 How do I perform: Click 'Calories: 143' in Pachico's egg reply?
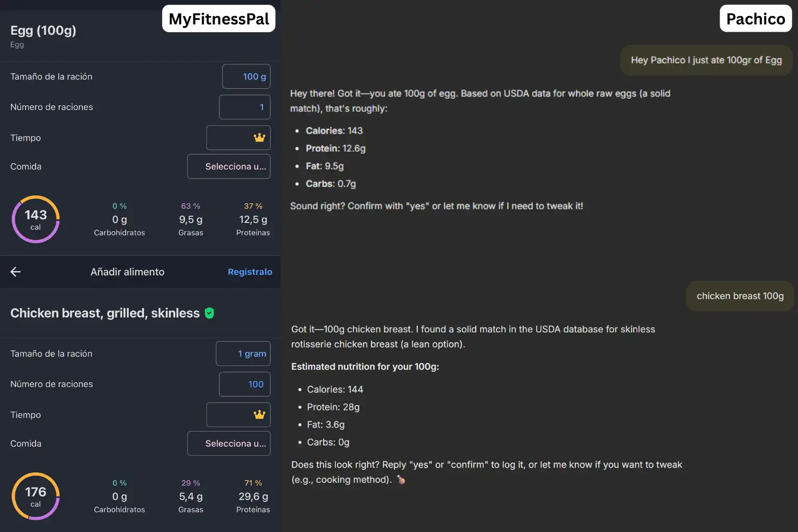[x=334, y=131]
